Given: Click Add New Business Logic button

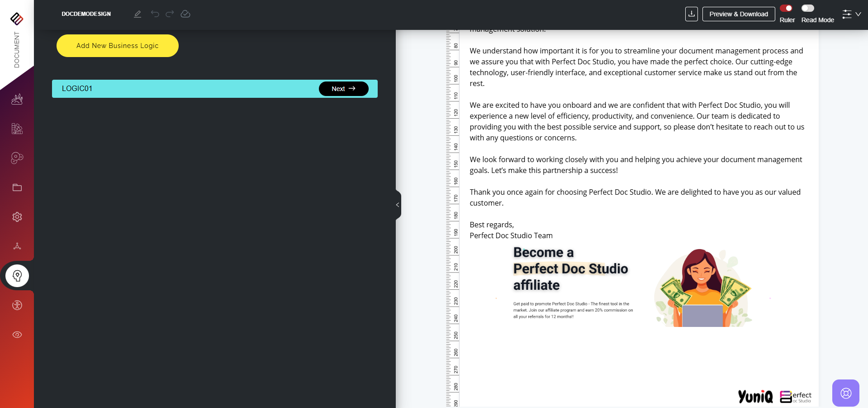Looking at the screenshot, I should pyautogui.click(x=117, y=46).
